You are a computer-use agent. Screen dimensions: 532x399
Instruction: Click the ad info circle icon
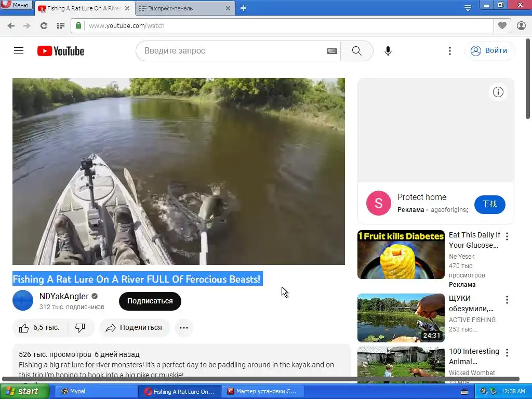498,92
